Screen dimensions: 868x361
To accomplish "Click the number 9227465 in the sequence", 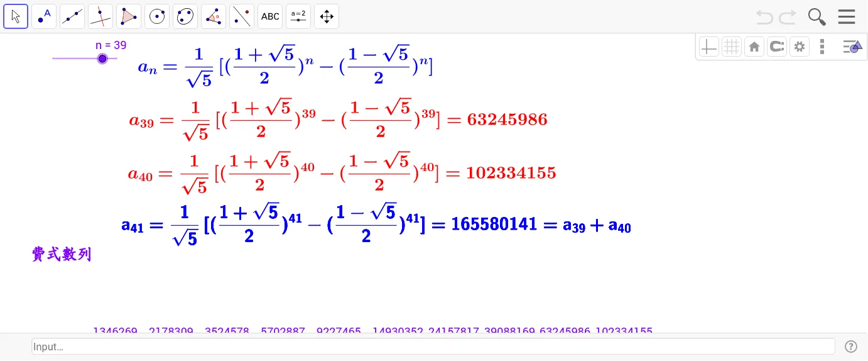I will pyautogui.click(x=339, y=330).
